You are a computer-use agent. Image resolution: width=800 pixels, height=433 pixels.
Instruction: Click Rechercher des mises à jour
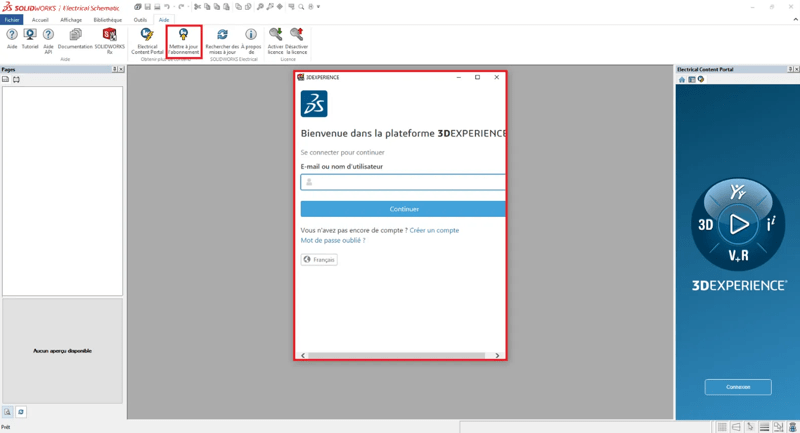pos(222,38)
